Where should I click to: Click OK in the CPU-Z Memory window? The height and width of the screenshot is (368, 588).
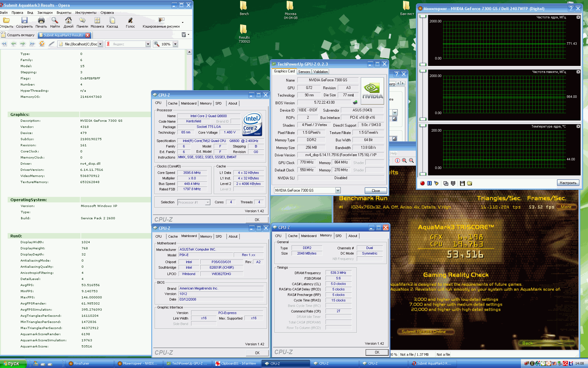(377, 352)
